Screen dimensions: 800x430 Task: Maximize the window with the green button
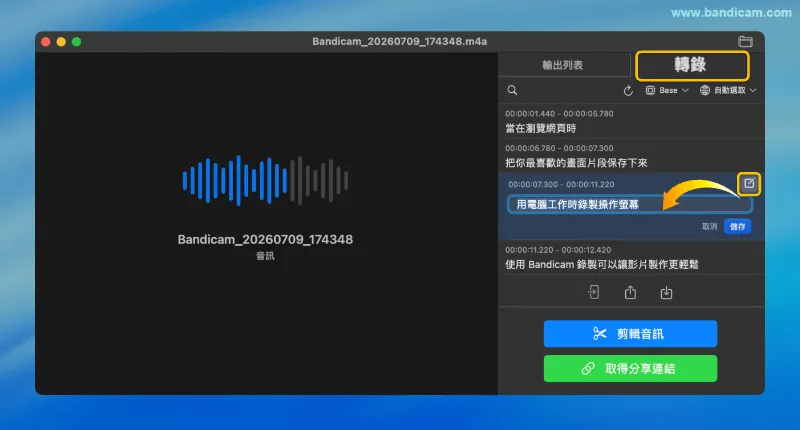77,42
